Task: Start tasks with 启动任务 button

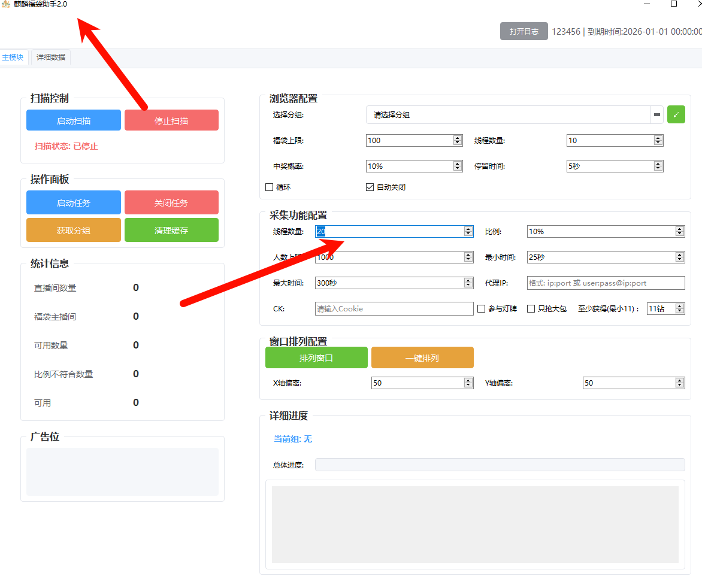Action: (74, 203)
